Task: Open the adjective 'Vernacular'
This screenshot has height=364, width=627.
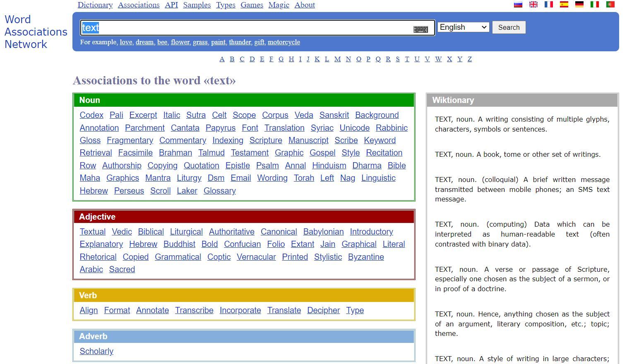Action: (256, 257)
